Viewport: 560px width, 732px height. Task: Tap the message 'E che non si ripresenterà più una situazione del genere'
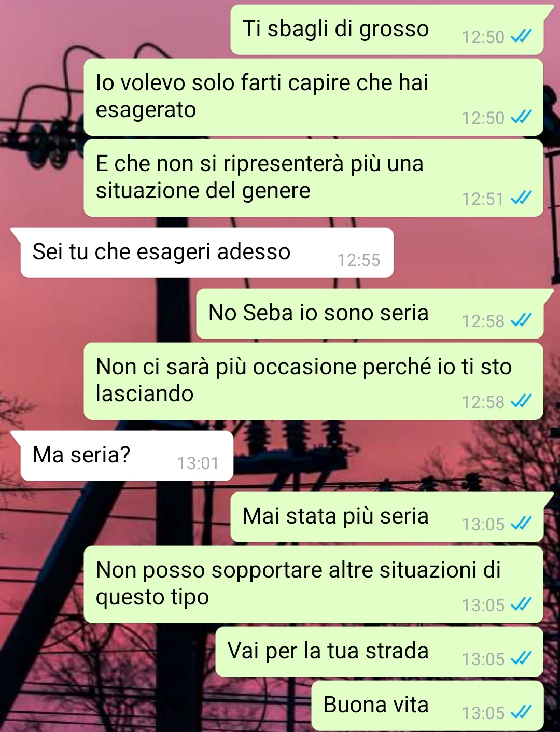(313, 178)
